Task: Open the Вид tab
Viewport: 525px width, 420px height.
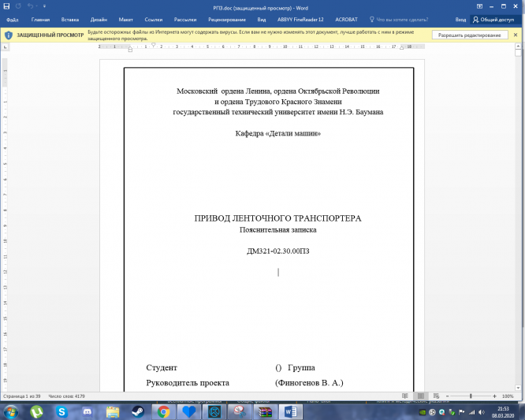Action: pyautogui.click(x=262, y=20)
